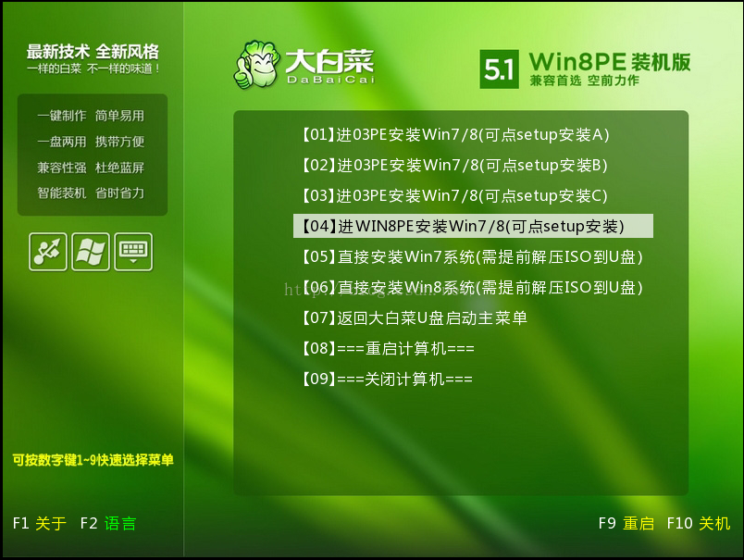Click the USB boot disk icon

[48, 252]
